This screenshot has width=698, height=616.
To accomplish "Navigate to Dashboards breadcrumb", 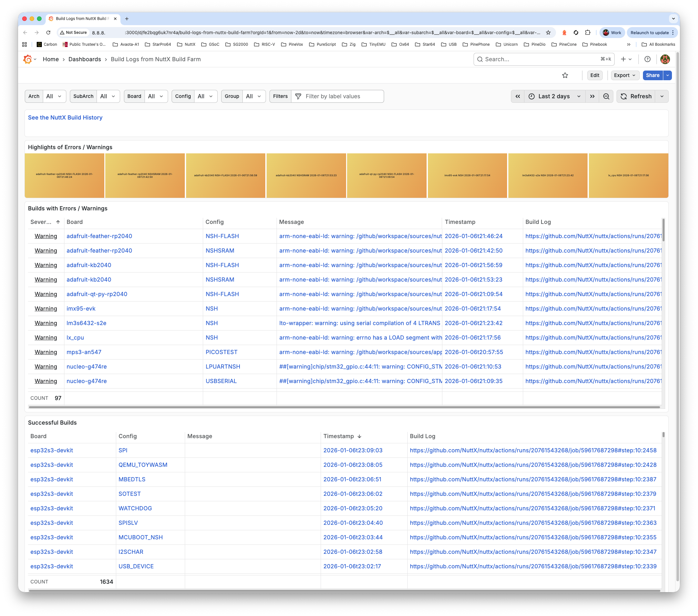I will (85, 59).
